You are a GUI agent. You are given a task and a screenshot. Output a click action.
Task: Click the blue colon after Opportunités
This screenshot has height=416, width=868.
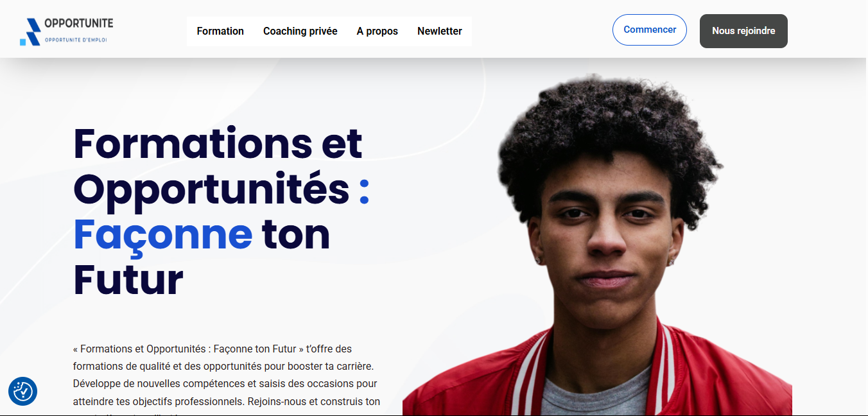(364, 190)
